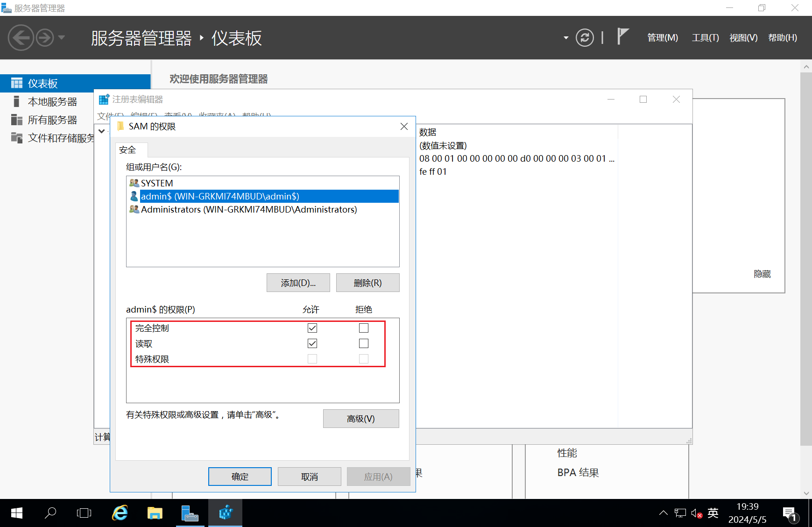Open the notifications flag icon

(622, 36)
